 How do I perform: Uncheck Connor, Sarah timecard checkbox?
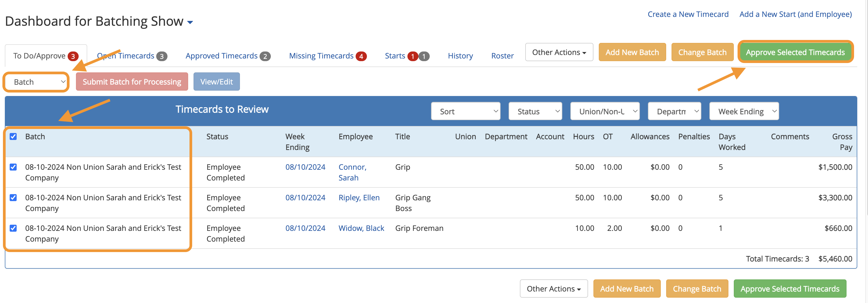point(13,167)
